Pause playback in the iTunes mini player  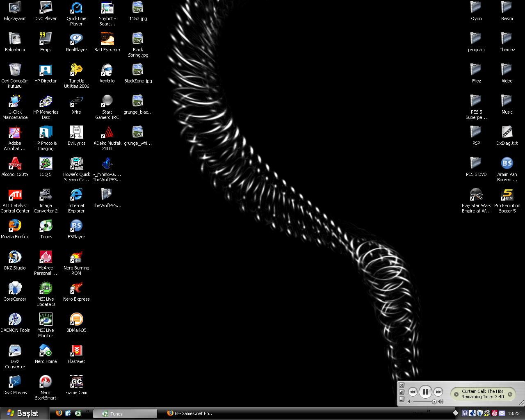(425, 392)
